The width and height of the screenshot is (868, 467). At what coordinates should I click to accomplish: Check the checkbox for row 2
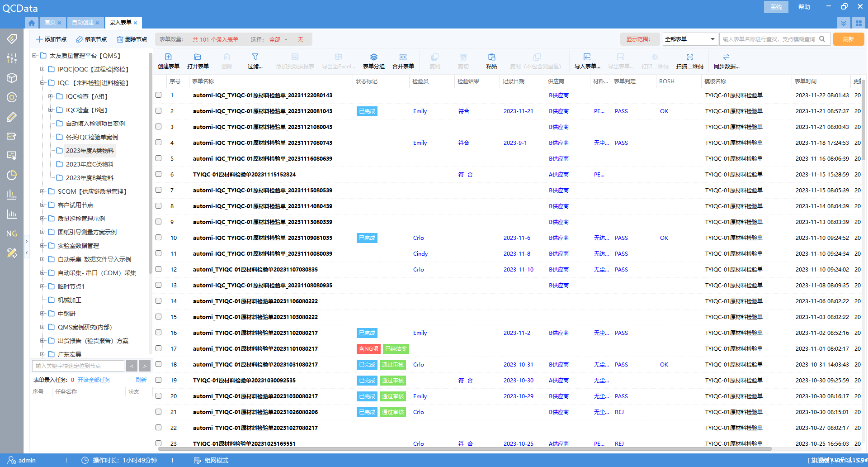pos(159,111)
